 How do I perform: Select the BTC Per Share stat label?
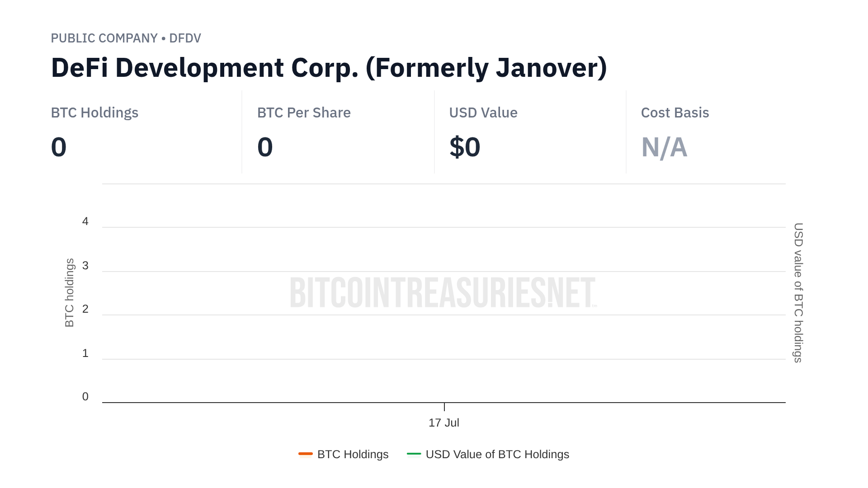click(x=304, y=113)
